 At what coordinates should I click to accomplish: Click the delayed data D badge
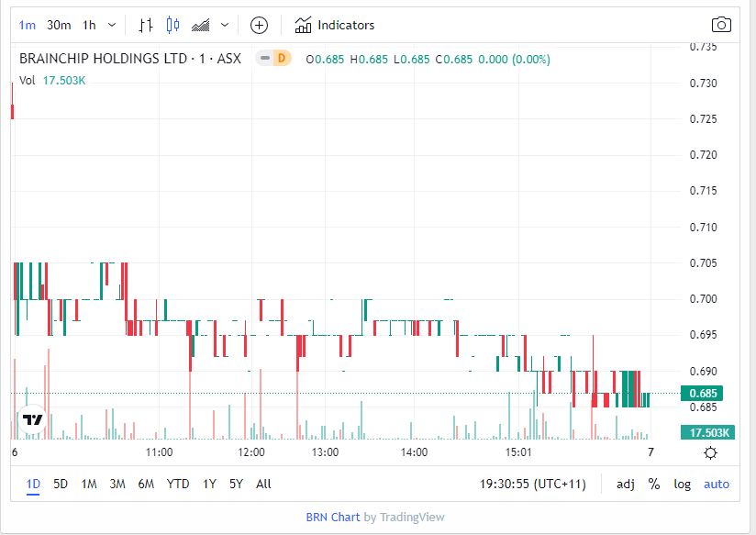tap(282, 59)
